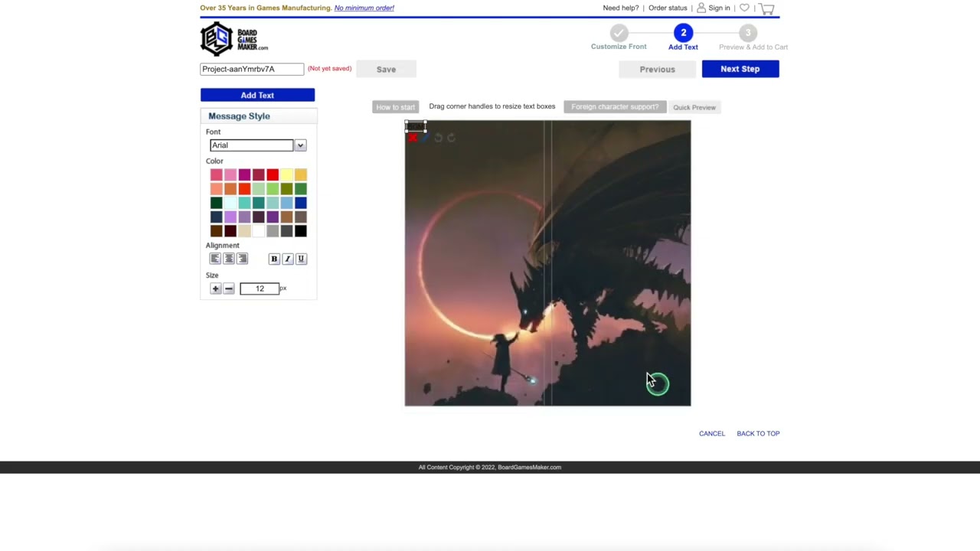Viewport: 980px width, 551px height.
Task: Toggle italic text formatting
Action: (288, 259)
